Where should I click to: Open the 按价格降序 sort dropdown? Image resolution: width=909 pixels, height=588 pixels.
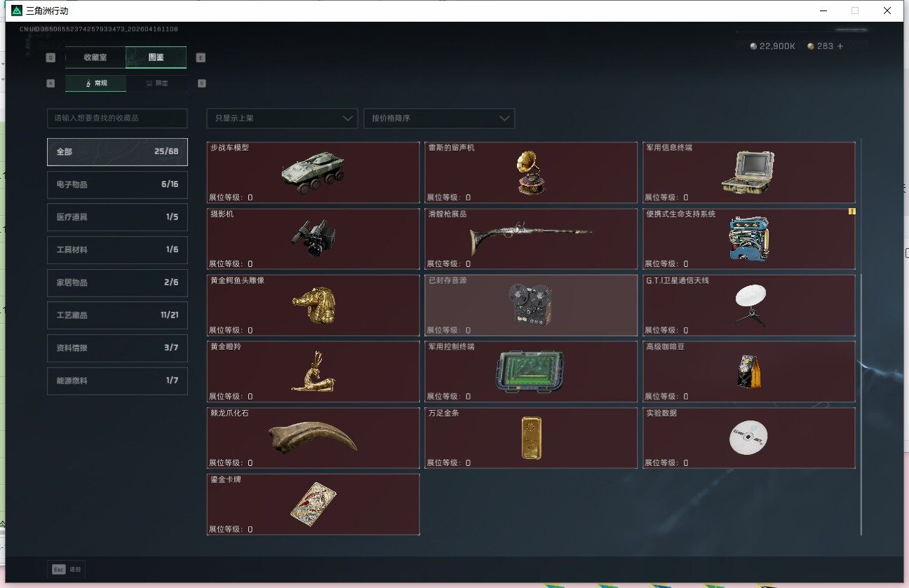coord(439,118)
